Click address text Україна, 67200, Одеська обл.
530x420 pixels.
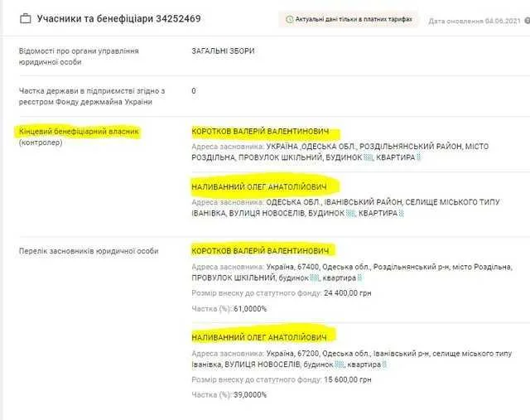(x=318, y=354)
